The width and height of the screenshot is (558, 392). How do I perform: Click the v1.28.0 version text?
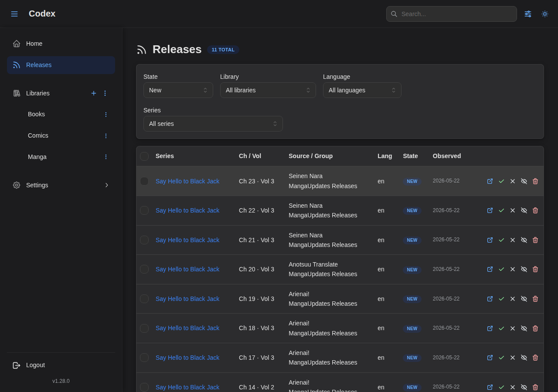coord(61,381)
